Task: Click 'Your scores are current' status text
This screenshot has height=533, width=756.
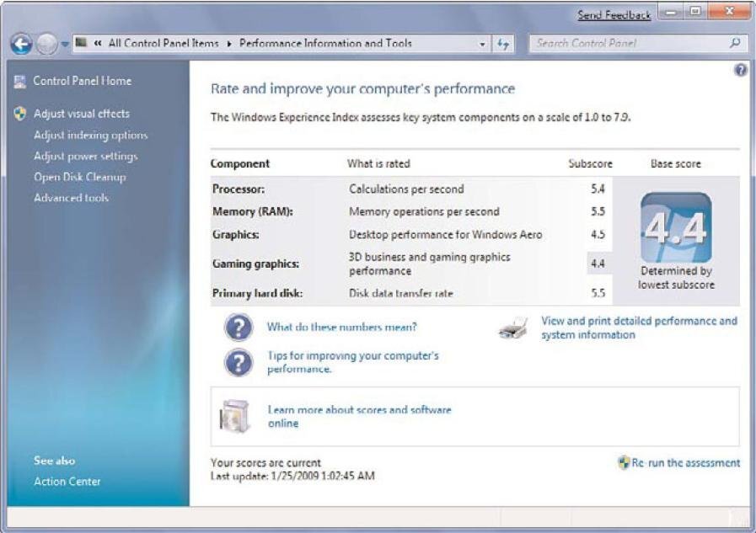Action: [x=265, y=463]
